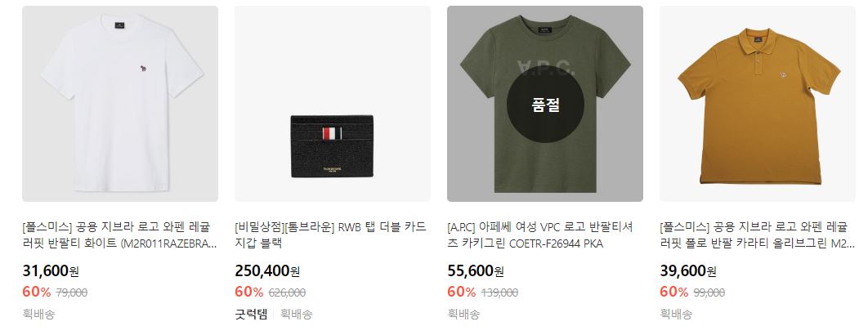Click the 품절 sold-out badge

pyautogui.click(x=545, y=105)
